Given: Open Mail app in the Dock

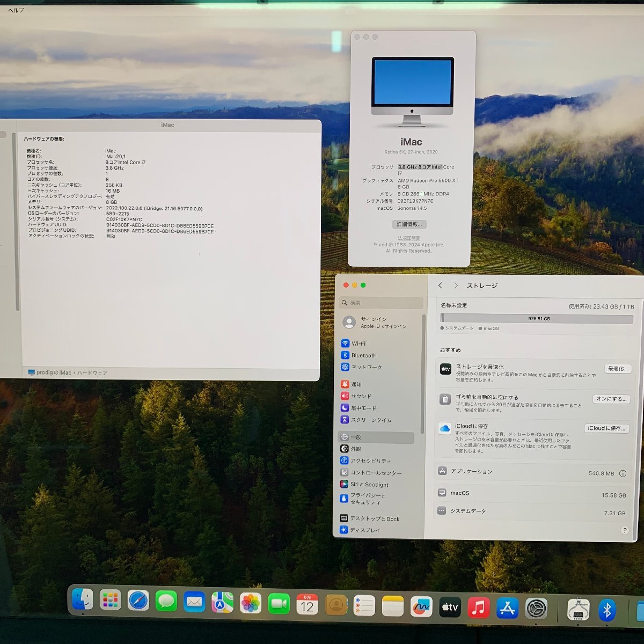Looking at the screenshot, I should click(x=194, y=602).
